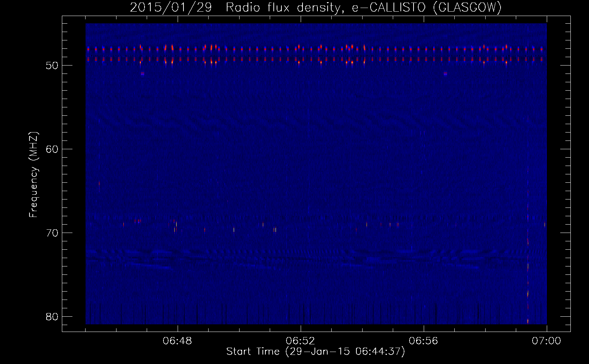589x364 pixels.
Task: Click the 50 frequency tick label
Action: click(x=52, y=66)
